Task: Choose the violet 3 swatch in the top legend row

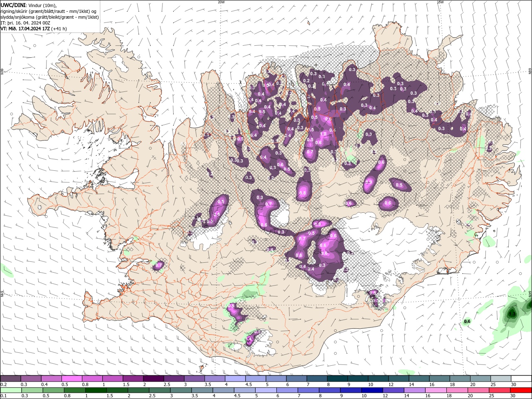Action: [x=195, y=379]
